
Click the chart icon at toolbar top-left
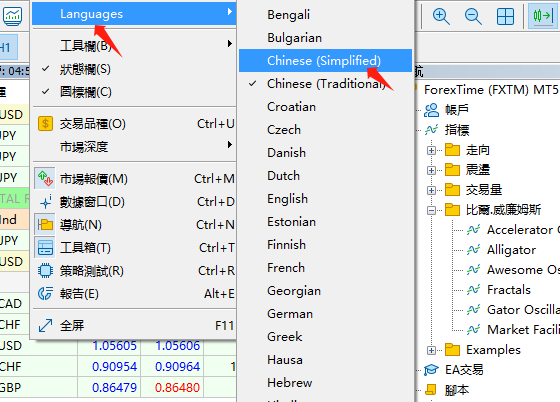tap(12, 16)
